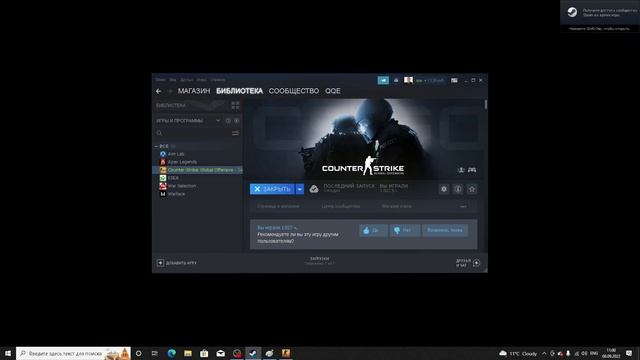This screenshot has width=640, height=360.
Task: Click Windows taskbar search box
Action: click(x=73, y=353)
